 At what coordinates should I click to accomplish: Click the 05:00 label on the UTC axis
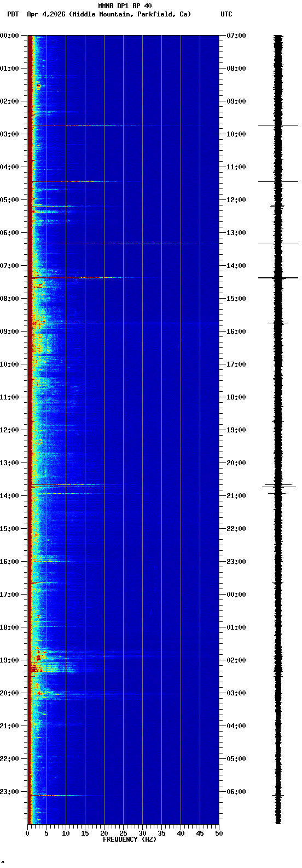236,759
